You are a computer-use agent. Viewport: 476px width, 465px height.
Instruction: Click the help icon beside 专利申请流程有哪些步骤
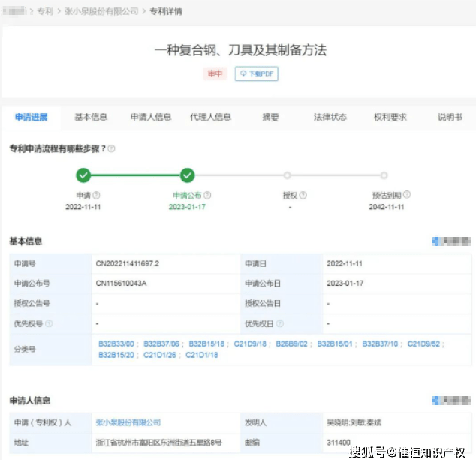[x=111, y=148]
